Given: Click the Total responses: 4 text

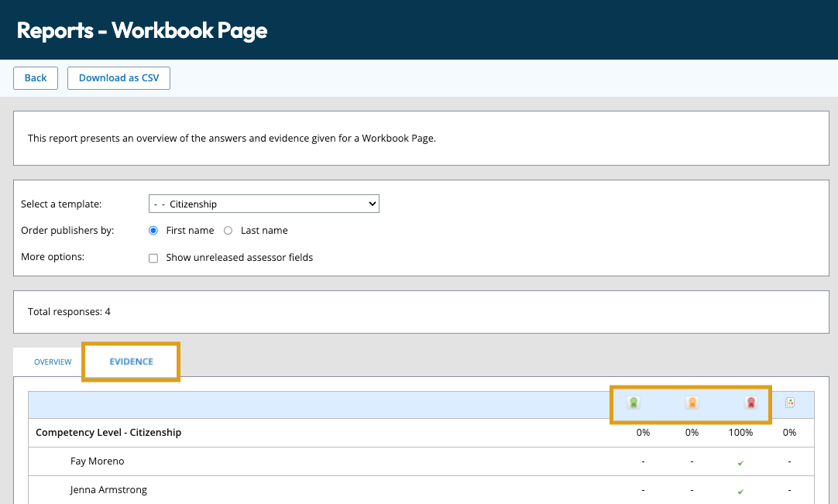Looking at the screenshot, I should click(69, 312).
